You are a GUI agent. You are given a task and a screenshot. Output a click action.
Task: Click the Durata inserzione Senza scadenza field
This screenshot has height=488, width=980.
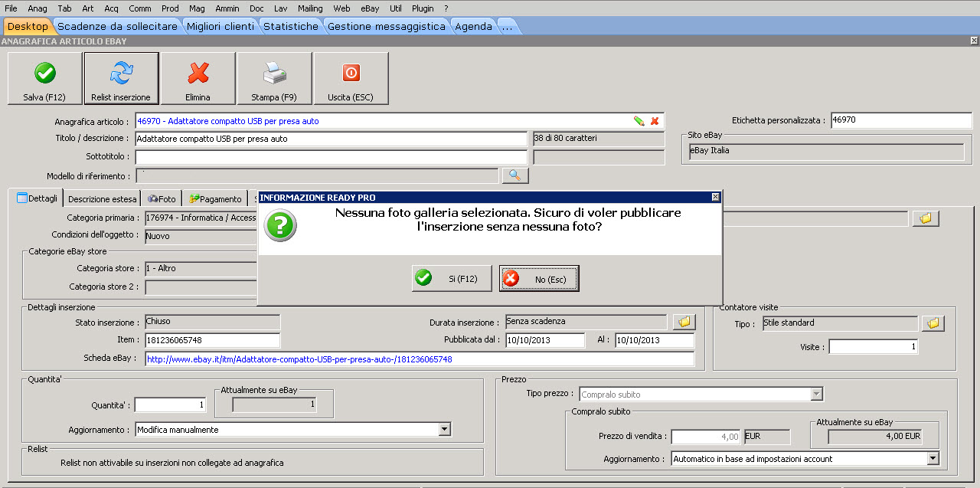pos(586,322)
